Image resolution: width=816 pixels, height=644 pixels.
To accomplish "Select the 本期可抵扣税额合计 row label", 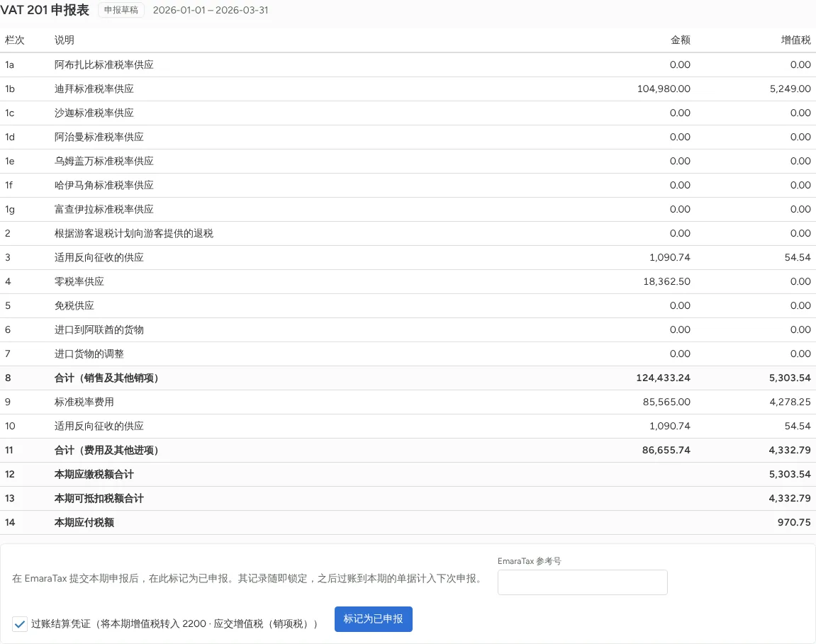I will click(x=99, y=498).
